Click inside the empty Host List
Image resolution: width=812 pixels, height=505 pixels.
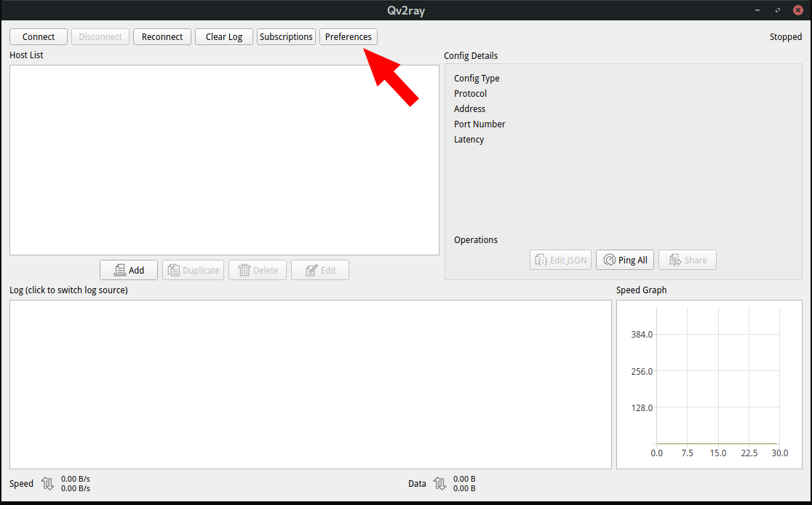pyautogui.click(x=224, y=160)
